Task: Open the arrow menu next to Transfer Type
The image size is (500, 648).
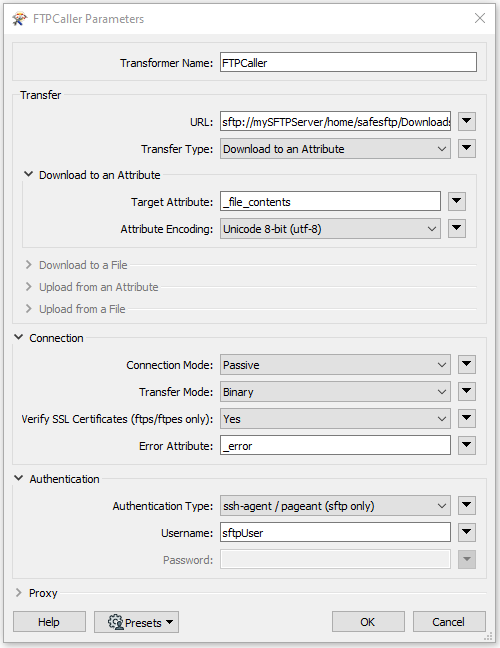Action: 467,148
